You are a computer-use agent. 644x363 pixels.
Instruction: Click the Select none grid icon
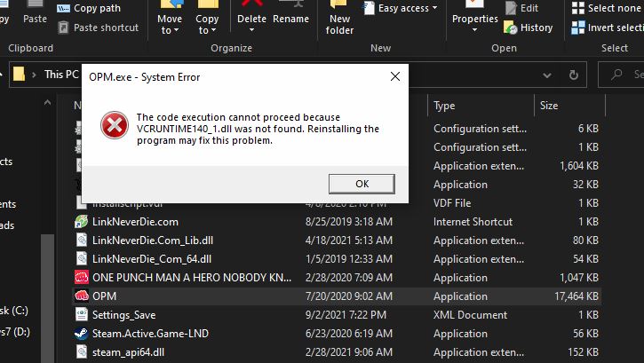(578, 8)
